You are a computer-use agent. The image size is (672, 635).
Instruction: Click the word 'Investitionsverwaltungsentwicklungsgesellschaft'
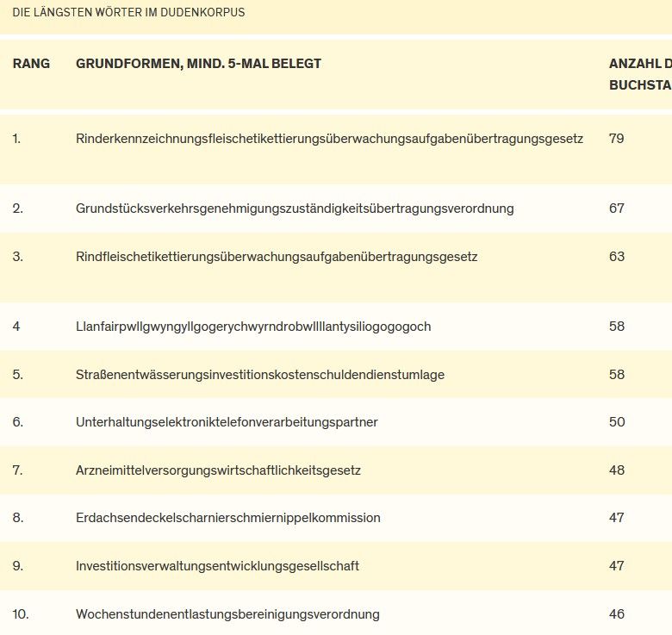(x=217, y=566)
